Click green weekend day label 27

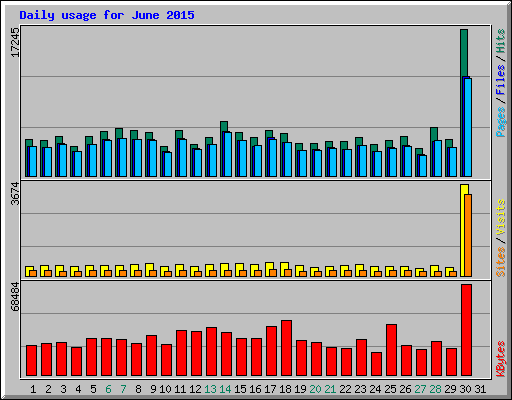[420, 389]
